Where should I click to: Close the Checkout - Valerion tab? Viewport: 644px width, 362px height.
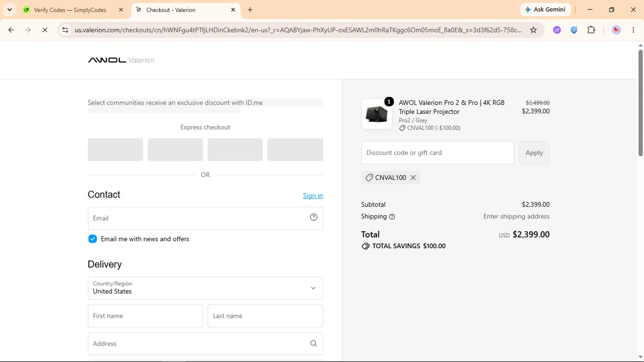pyautogui.click(x=233, y=10)
